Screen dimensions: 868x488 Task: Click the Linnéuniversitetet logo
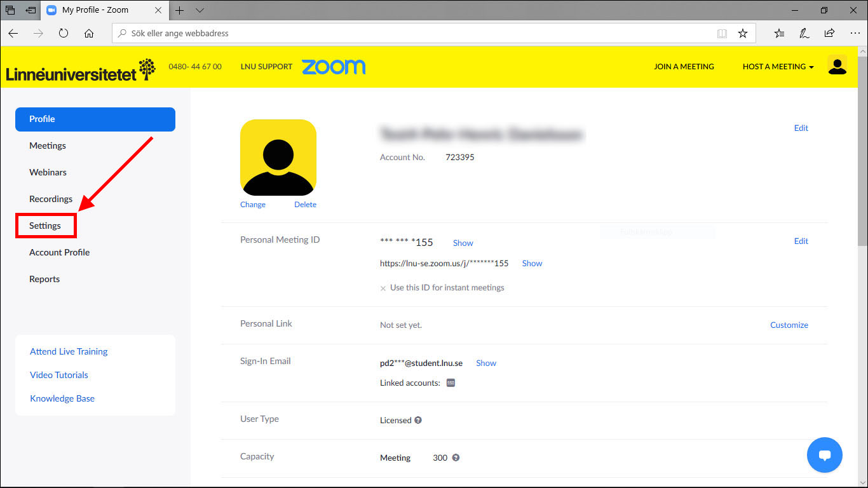(x=81, y=70)
